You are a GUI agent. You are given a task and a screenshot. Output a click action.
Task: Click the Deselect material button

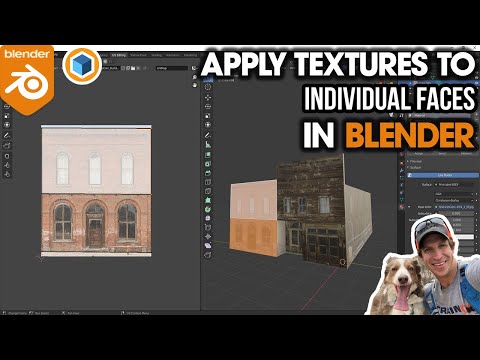click(466, 153)
